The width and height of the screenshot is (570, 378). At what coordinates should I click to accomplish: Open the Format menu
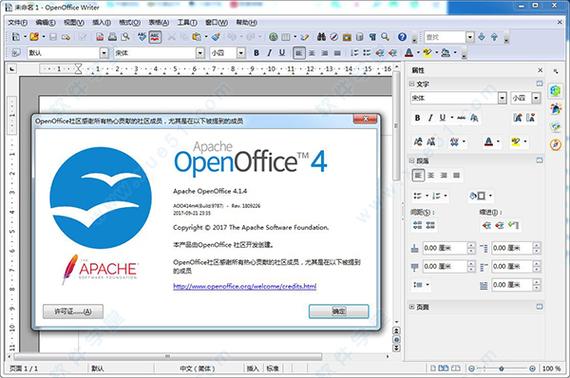coord(130,23)
